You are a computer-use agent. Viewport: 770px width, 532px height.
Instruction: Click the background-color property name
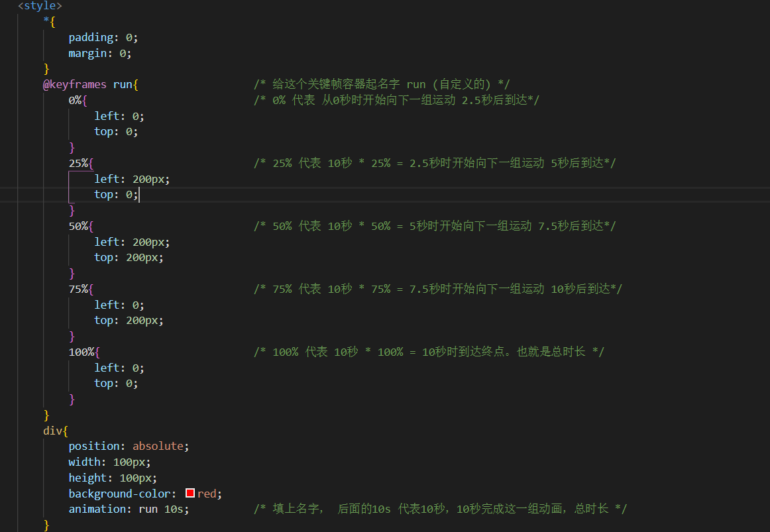119,493
